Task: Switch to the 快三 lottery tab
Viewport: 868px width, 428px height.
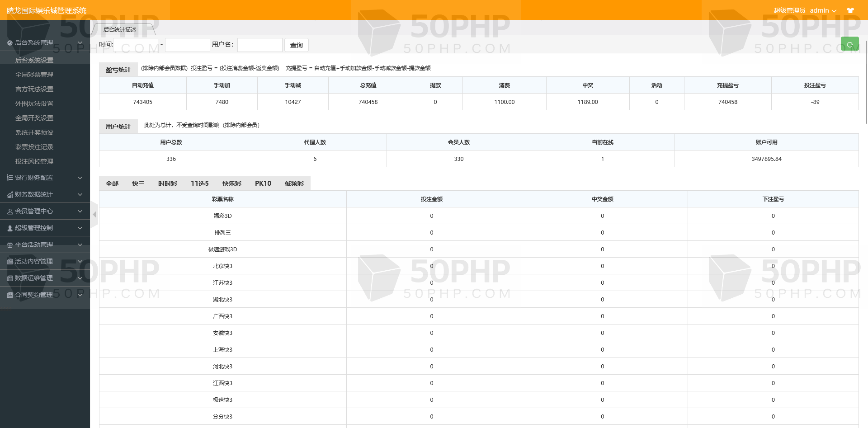Action: 138,183
